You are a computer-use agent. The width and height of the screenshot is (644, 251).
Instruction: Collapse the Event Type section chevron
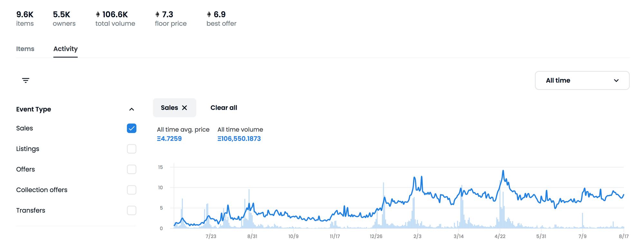point(131,109)
